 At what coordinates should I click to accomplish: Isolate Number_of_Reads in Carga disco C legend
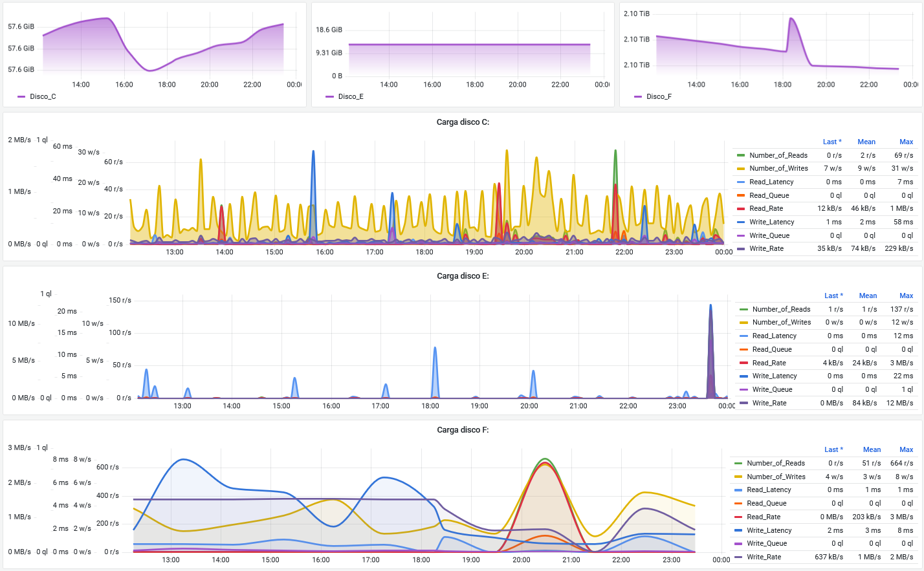click(778, 156)
